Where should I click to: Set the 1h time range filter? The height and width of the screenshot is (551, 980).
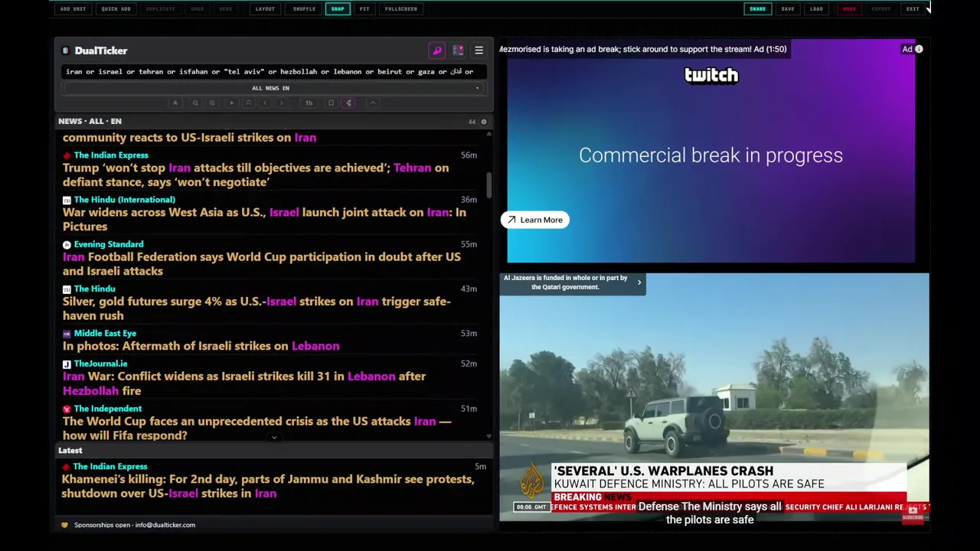(309, 103)
